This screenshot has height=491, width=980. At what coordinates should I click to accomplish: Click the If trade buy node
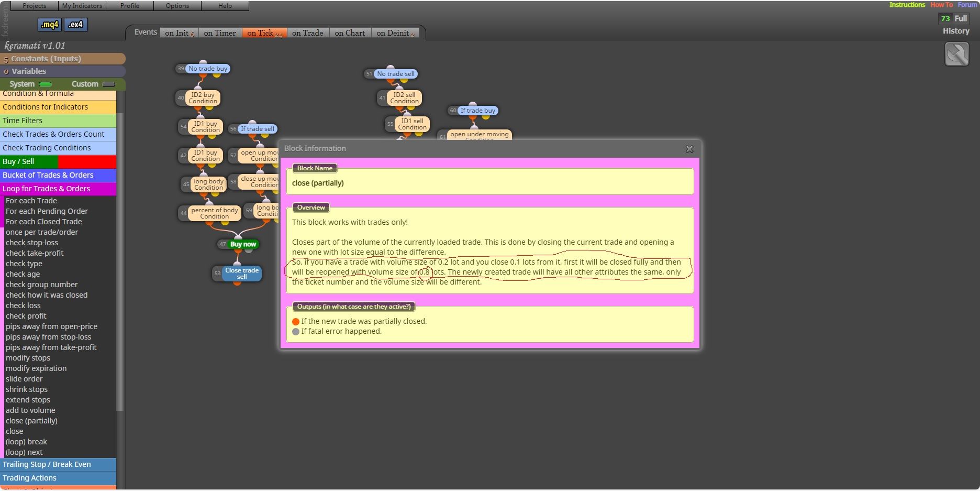click(x=477, y=111)
